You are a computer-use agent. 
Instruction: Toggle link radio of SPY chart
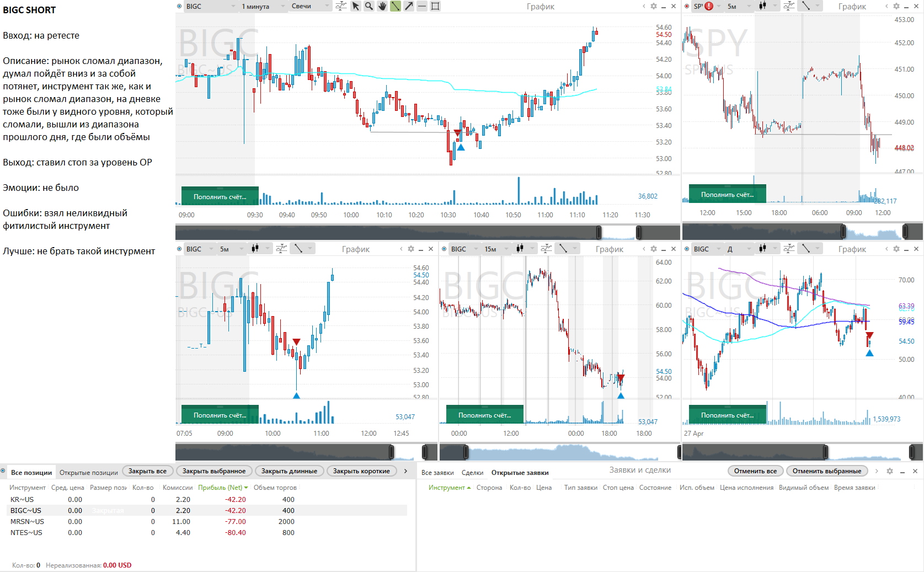[x=687, y=6]
